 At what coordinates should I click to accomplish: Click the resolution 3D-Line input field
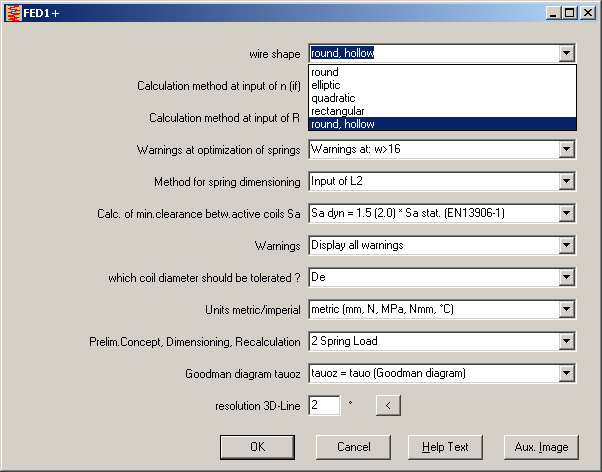point(325,405)
